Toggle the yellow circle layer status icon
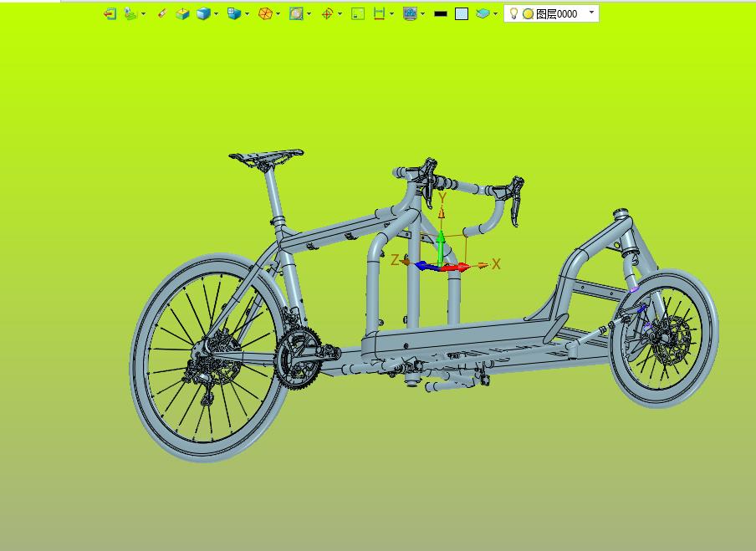This screenshot has height=551, width=756. 528,13
